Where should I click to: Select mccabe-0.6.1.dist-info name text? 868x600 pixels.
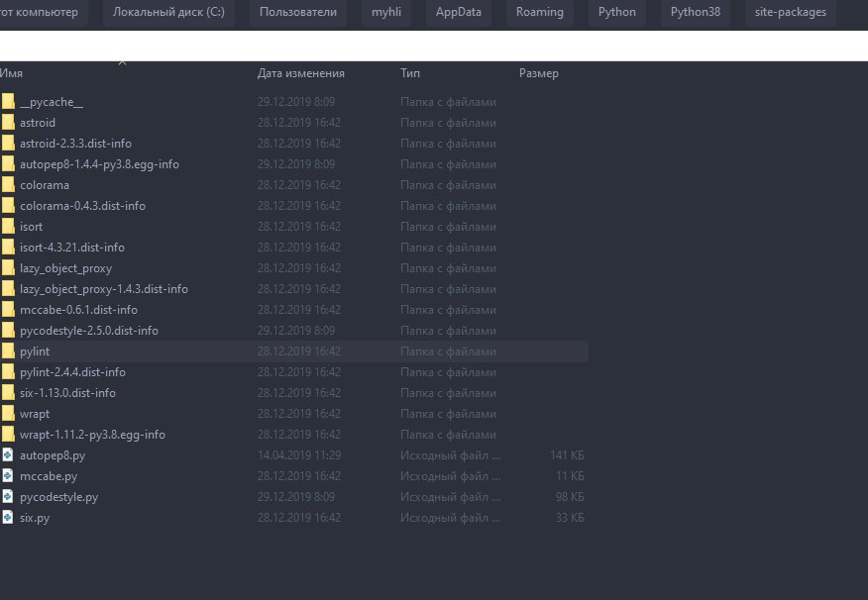pyautogui.click(x=78, y=310)
